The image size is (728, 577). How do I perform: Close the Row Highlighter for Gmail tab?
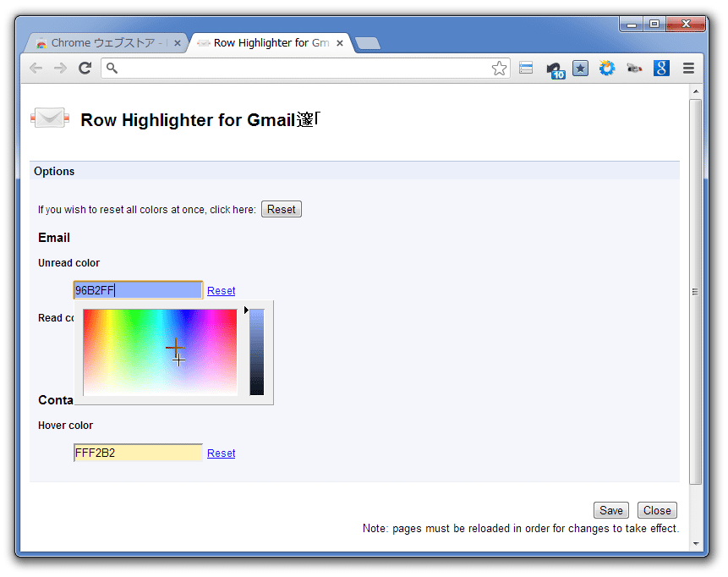pyautogui.click(x=340, y=43)
